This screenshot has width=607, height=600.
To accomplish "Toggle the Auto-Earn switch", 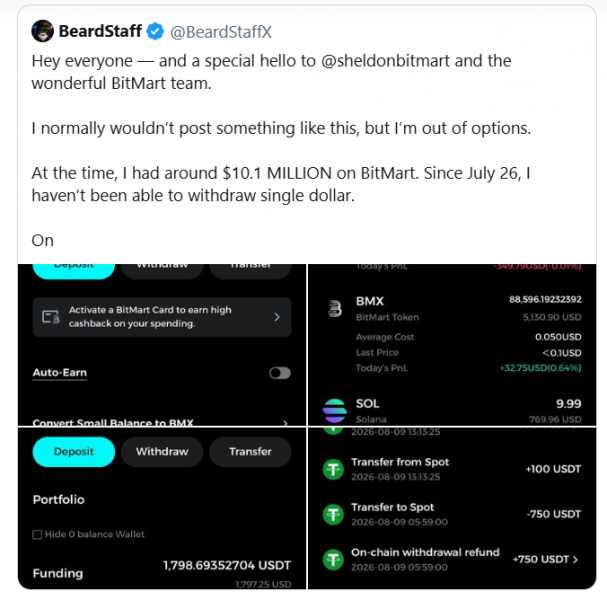I will click(x=280, y=373).
